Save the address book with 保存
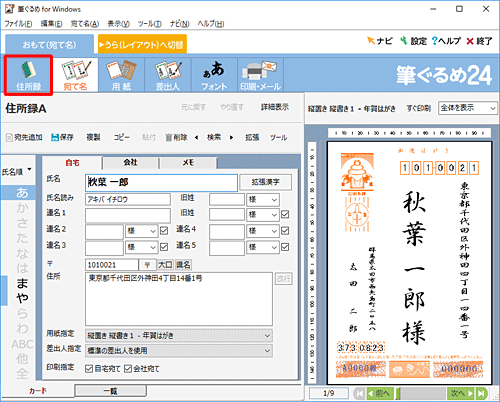The height and width of the screenshot is (402, 500). pyautogui.click(x=62, y=137)
